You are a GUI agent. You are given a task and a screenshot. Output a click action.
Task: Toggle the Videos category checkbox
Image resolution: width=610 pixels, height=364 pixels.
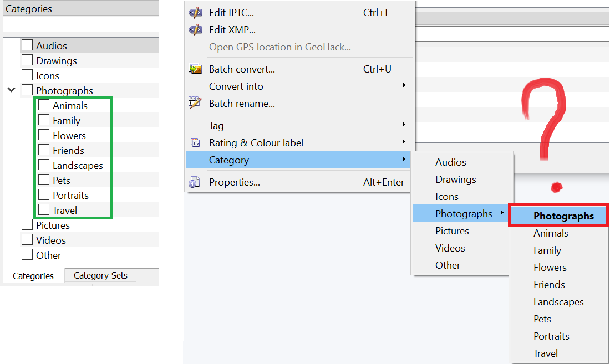(27, 240)
